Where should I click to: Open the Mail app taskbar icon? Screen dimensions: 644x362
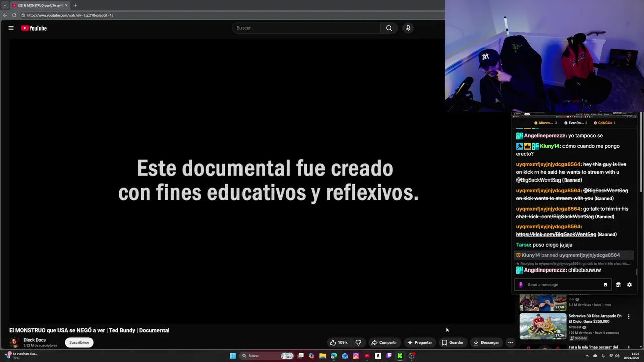(345, 356)
